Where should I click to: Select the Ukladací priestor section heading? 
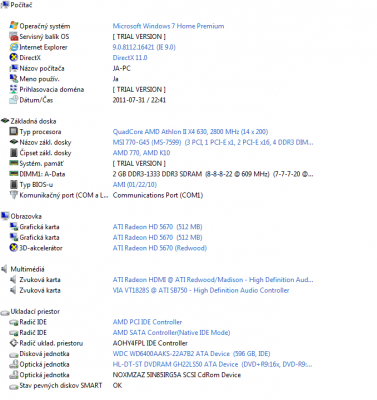(35, 311)
